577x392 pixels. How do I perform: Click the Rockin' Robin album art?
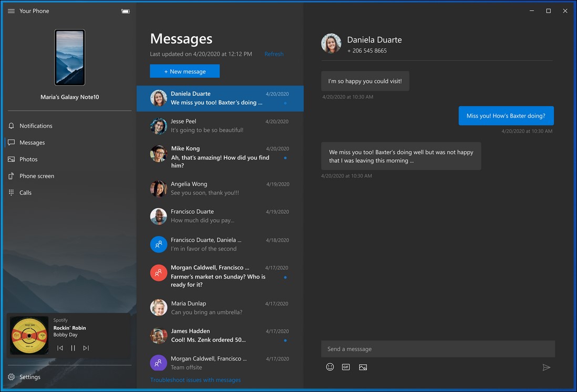pyautogui.click(x=29, y=335)
